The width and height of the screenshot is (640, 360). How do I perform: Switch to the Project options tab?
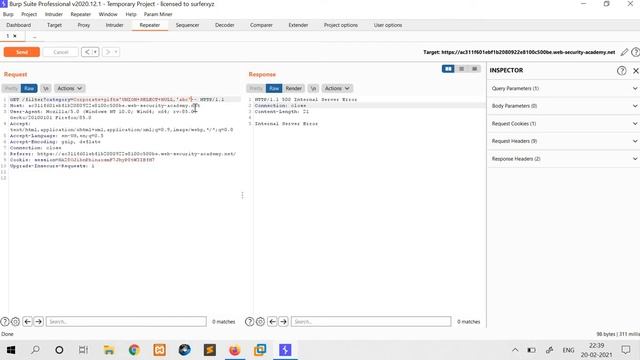point(341,25)
